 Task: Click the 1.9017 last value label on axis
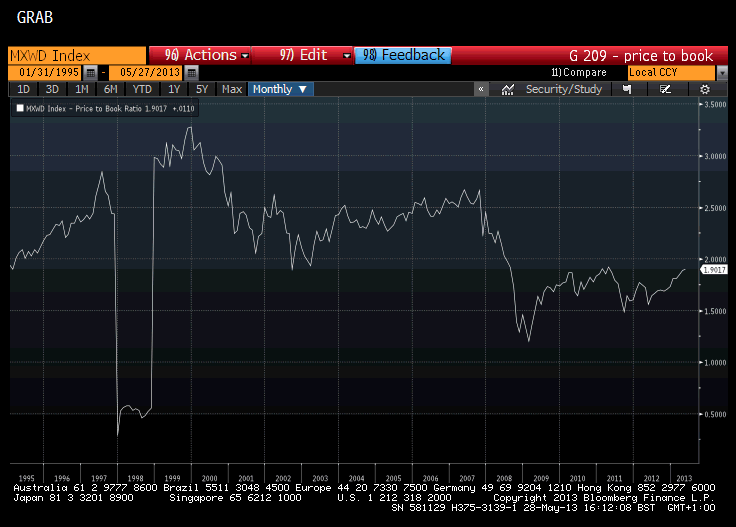pyautogui.click(x=714, y=270)
